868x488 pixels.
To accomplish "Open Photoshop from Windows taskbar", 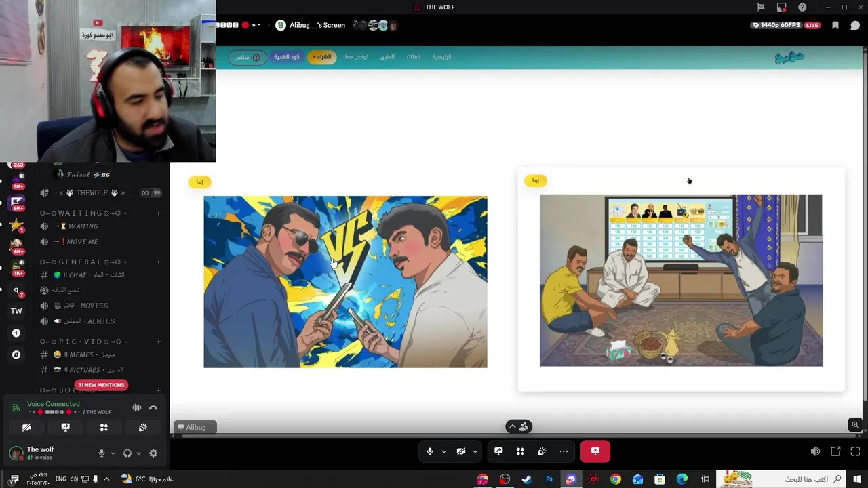I will click(549, 479).
